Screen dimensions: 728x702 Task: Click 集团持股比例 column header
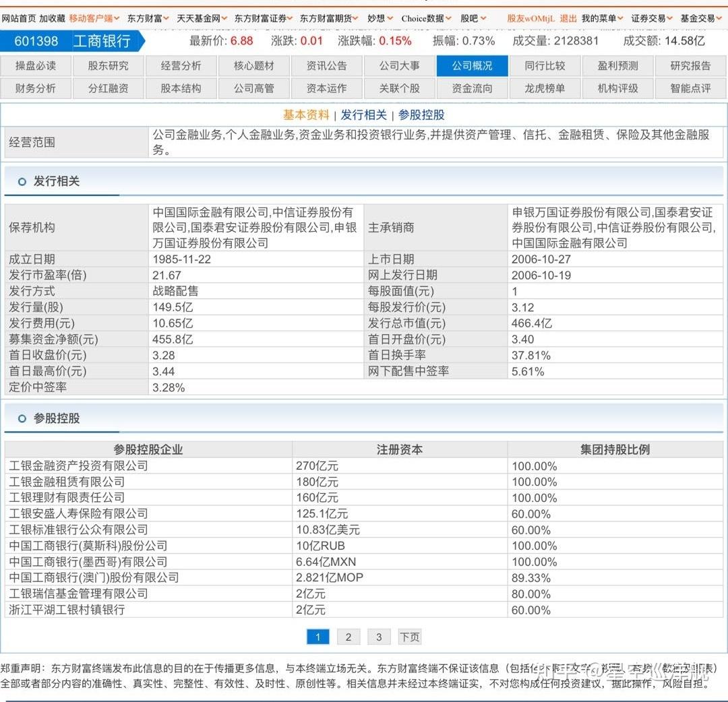pyautogui.click(x=615, y=449)
